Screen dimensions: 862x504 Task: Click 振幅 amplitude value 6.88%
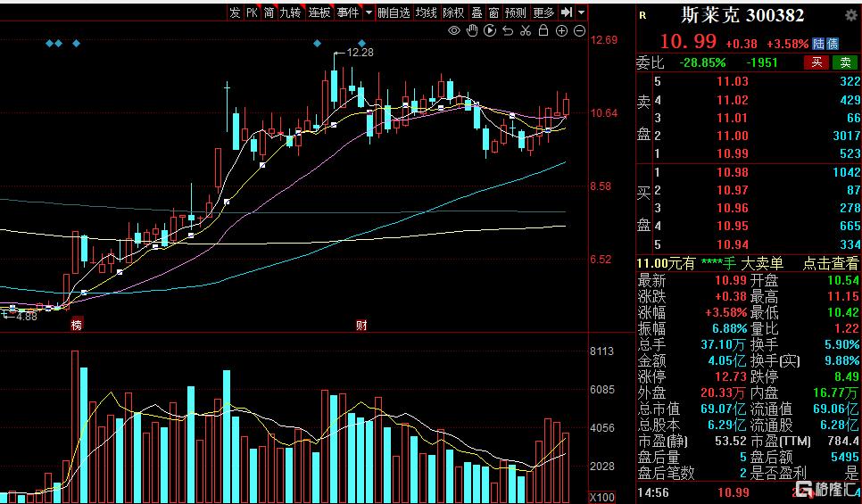point(730,328)
